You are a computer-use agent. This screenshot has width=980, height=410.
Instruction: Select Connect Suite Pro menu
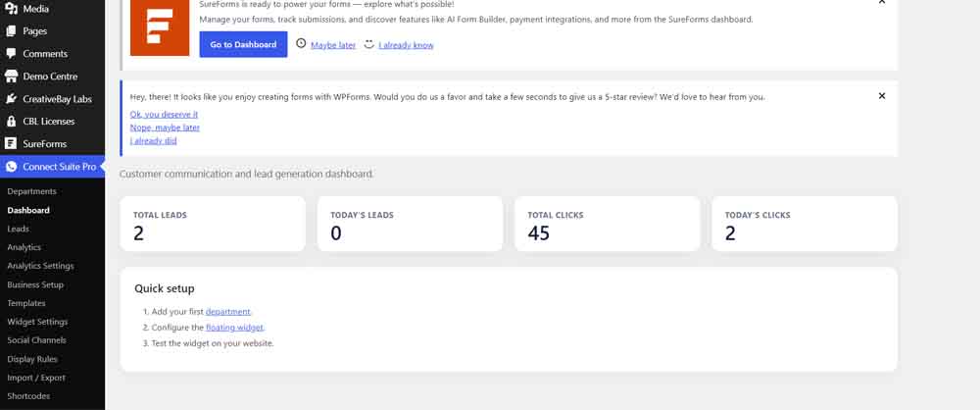(x=53, y=167)
